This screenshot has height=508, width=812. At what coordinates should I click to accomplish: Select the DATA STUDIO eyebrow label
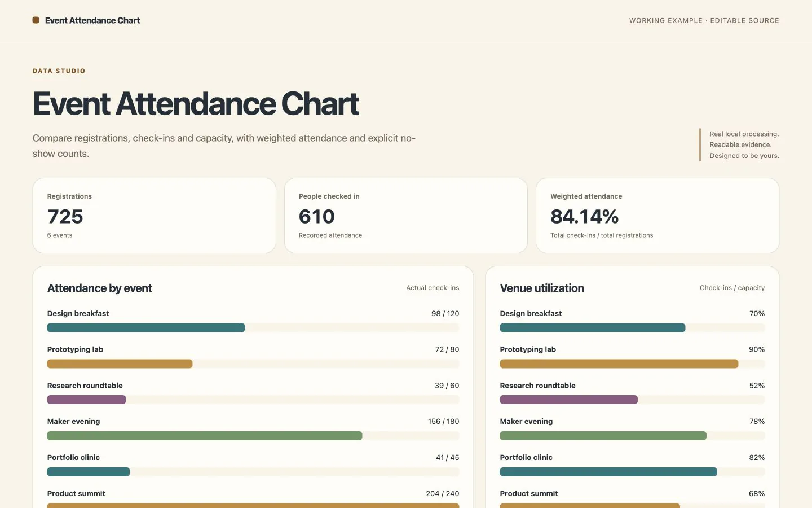pyautogui.click(x=59, y=71)
